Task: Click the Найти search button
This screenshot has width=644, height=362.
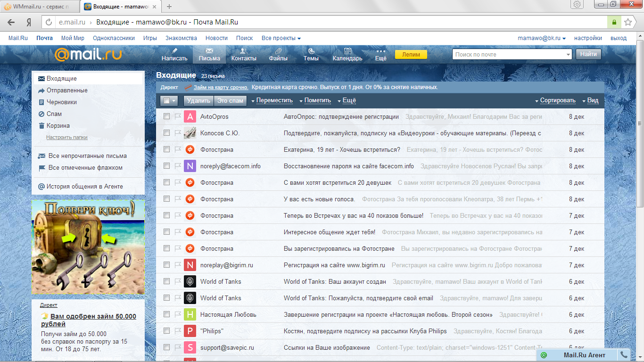Action: (588, 54)
